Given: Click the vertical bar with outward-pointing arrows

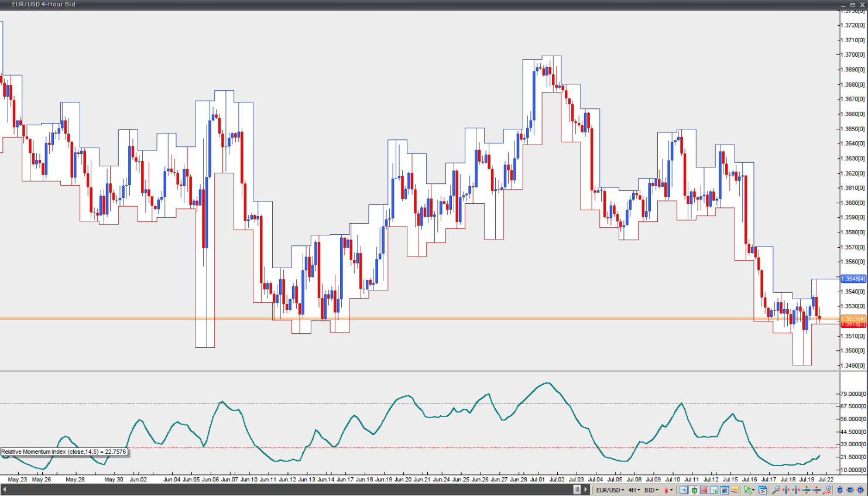Looking at the screenshot, I should 796,490.
